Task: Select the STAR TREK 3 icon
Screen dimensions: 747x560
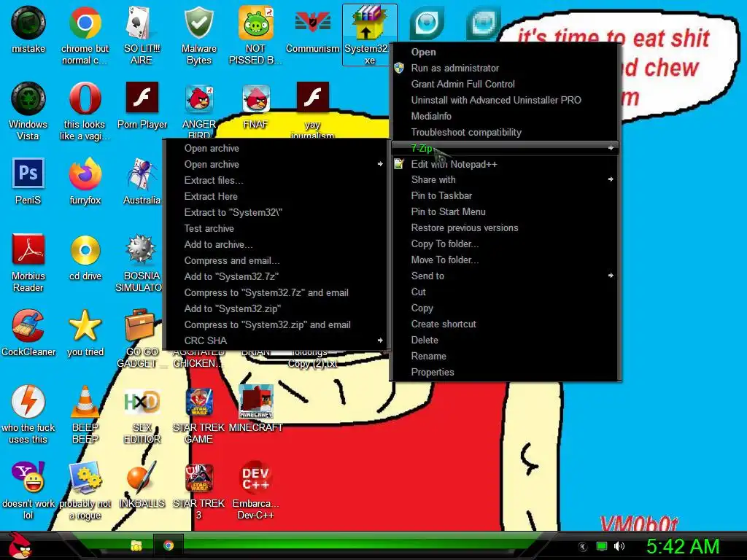Action: (198, 477)
